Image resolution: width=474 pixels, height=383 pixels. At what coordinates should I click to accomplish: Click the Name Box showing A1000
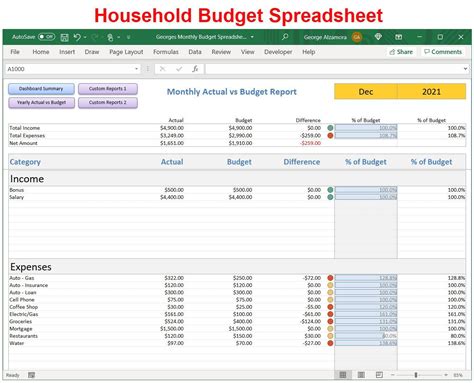pyautogui.click(x=69, y=69)
